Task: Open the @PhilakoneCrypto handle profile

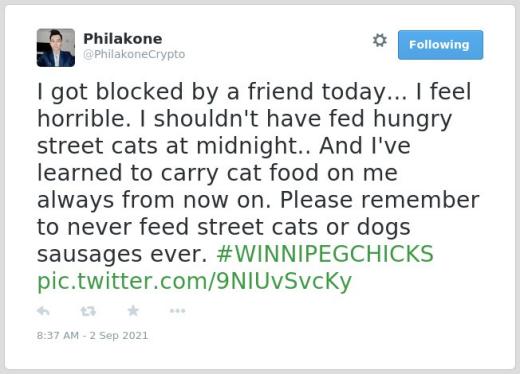Action: point(134,54)
